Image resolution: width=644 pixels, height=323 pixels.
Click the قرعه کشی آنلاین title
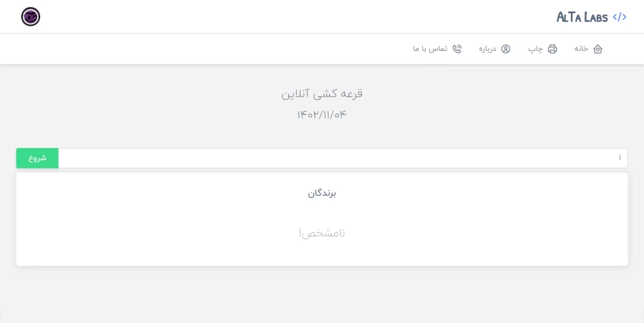pyautogui.click(x=322, y=93)
